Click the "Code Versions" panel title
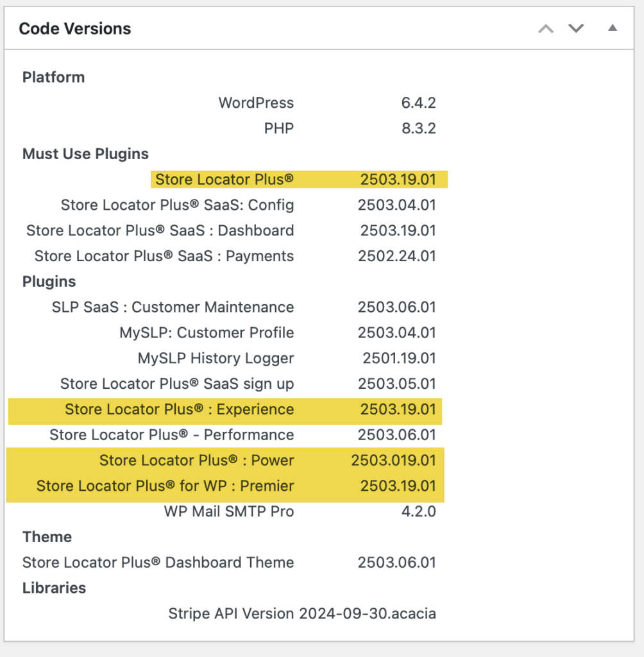This screenshot has width=644, height=657. click(75, 28)
